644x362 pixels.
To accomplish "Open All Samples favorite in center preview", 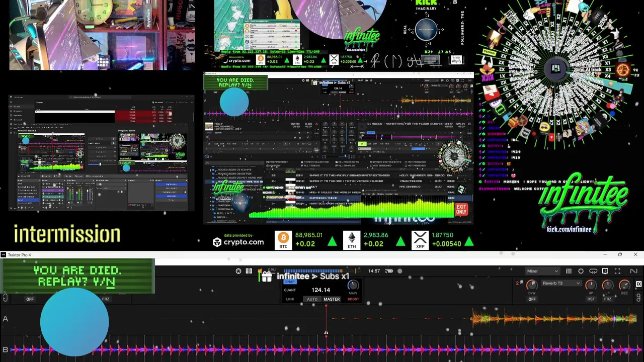I will coord(346,165).
